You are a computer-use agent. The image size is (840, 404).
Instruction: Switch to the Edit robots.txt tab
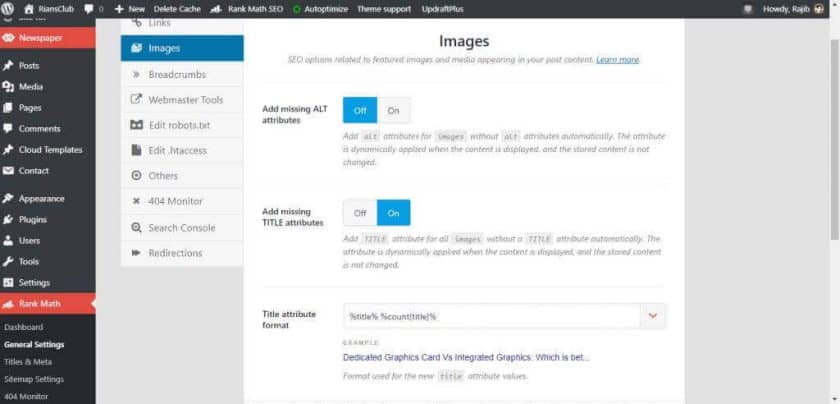tap(182, 125)
